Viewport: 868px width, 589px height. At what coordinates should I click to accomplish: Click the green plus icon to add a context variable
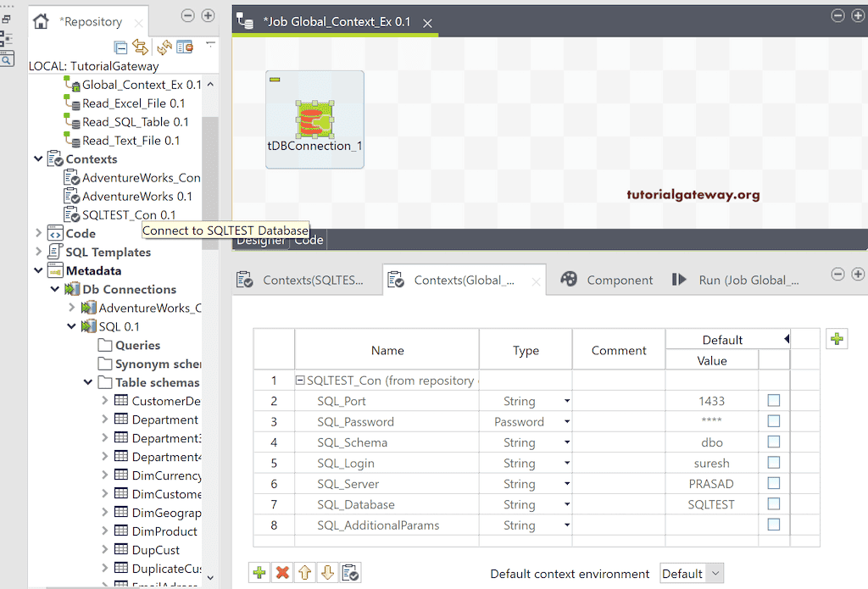click(259, 573)
